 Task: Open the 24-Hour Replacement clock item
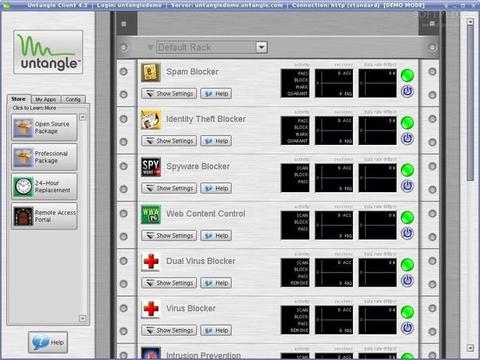(x=44, y=186)
